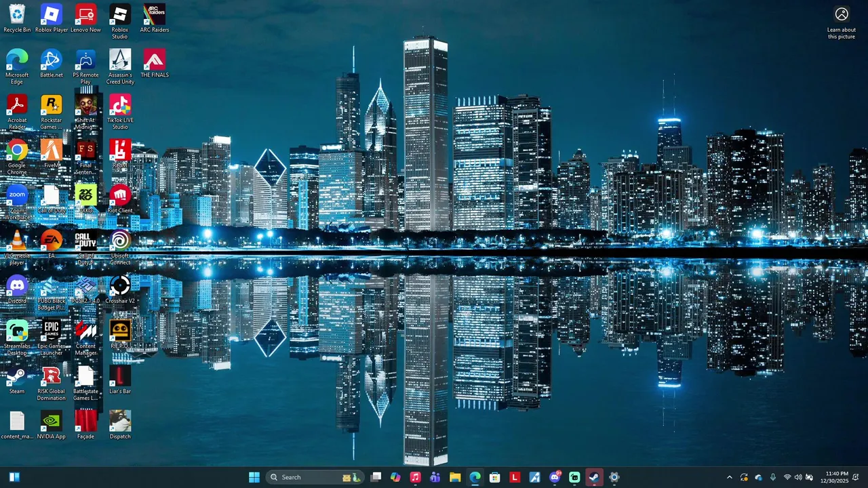This screenshot has height=488, width=868.
Task: Select the Liar's Bar desktop icon
Action: (x=120, y=380)
